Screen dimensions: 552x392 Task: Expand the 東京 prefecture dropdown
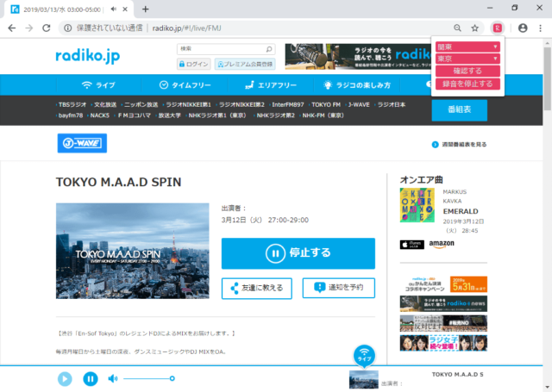[467, 59]
